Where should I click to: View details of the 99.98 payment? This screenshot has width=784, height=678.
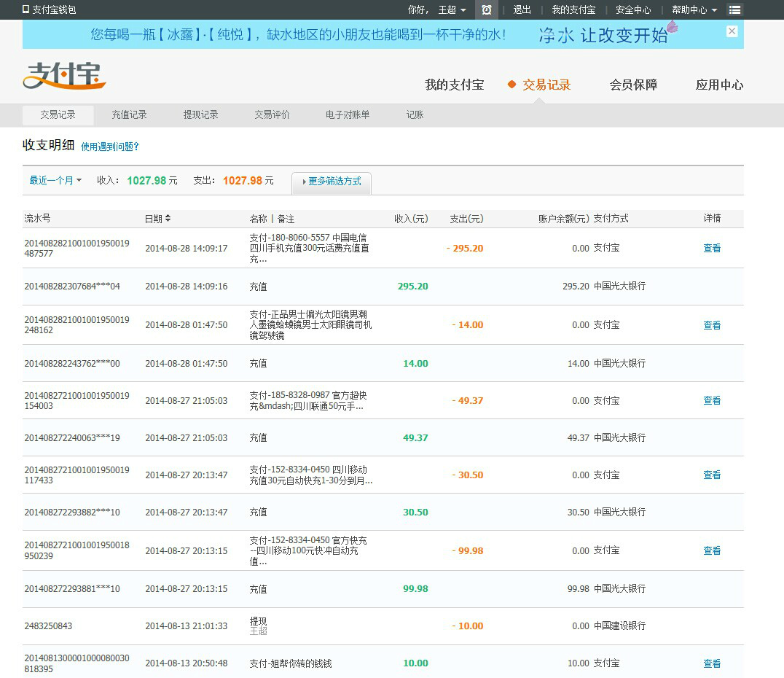click(x=711, y=550)
